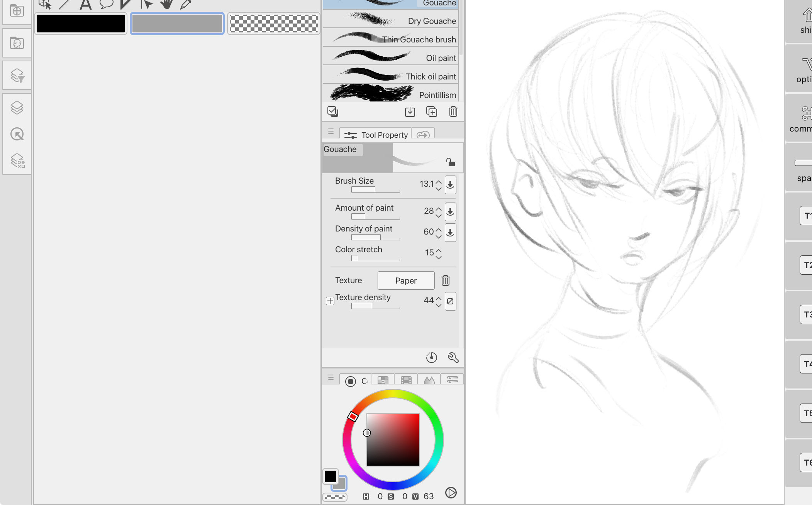The width and height of the screenshot is (812, 505).
Task: Select the Eyedropper tool
Action: coord(186,4)
